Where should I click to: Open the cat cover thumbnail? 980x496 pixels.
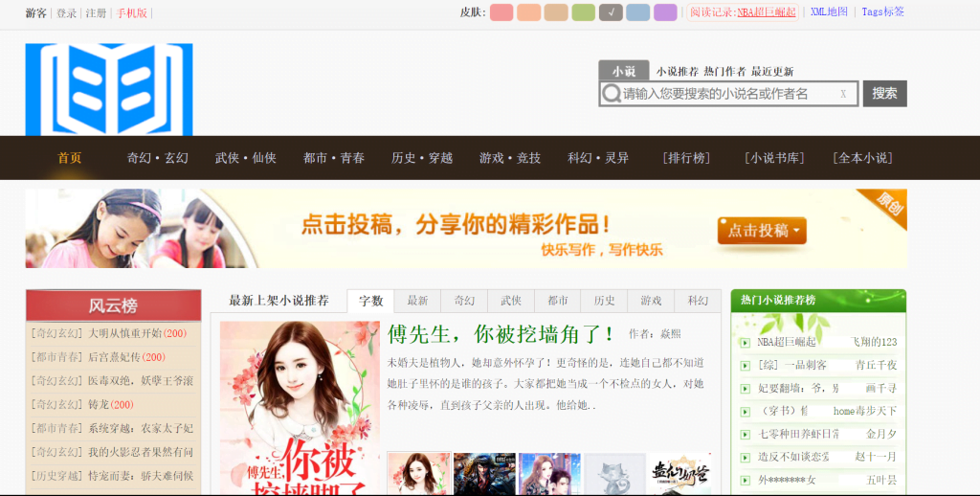point(614,474)
